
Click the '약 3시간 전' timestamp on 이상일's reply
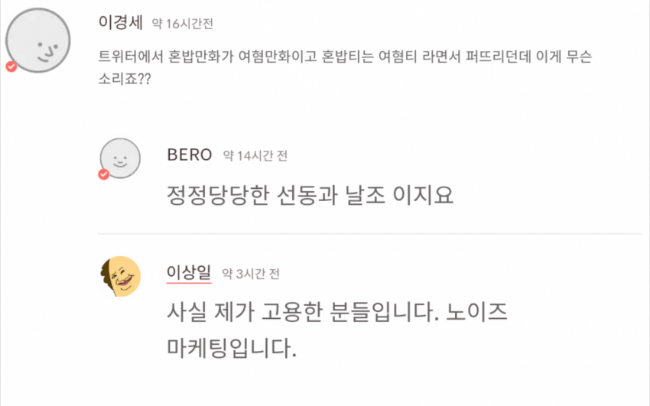(251, 273)
